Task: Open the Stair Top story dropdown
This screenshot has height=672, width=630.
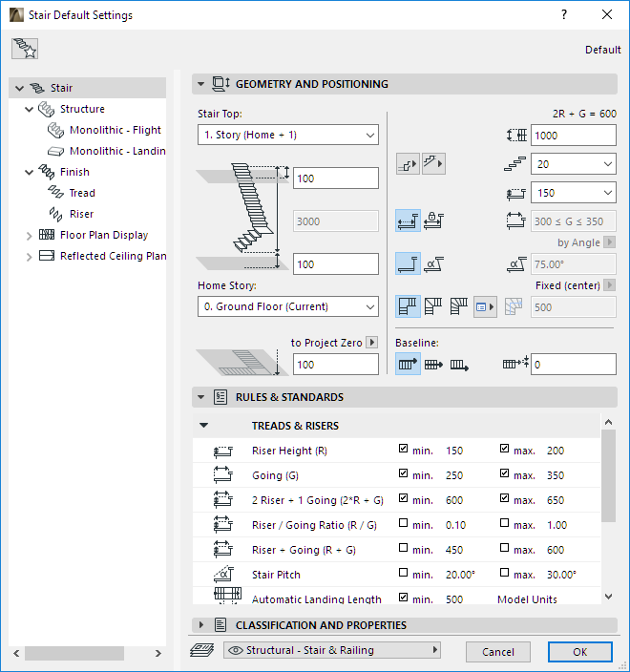Action: click(288, 135)
